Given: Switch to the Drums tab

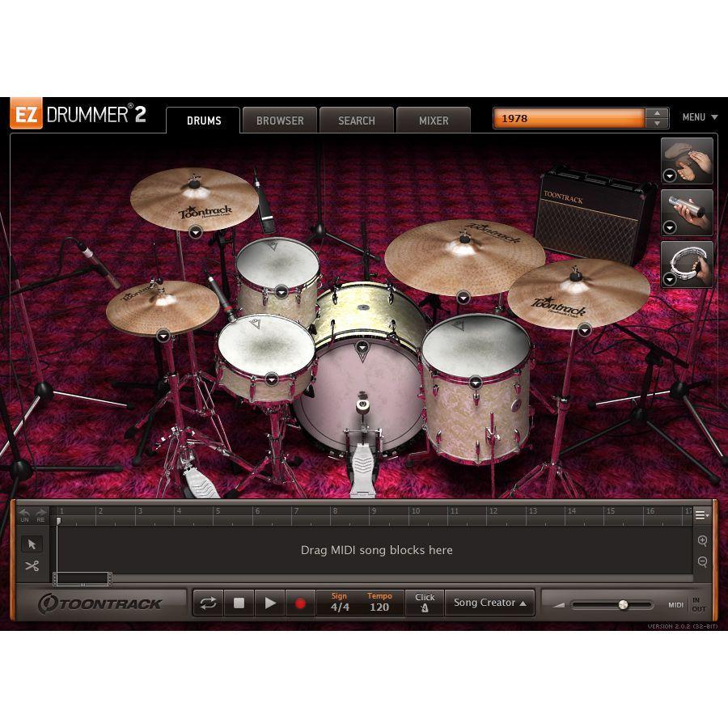Looking at the screenshot, I should pos(203,121).
